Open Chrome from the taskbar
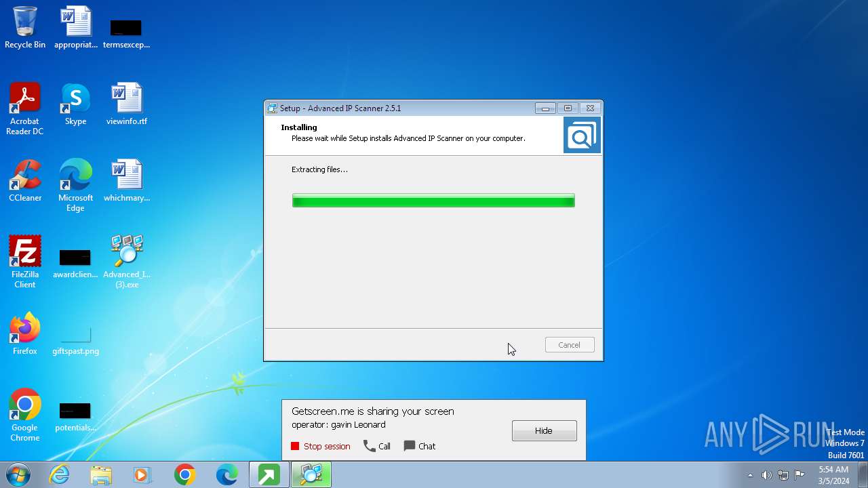This screenshot has width=868, height=488. [184, 474]
